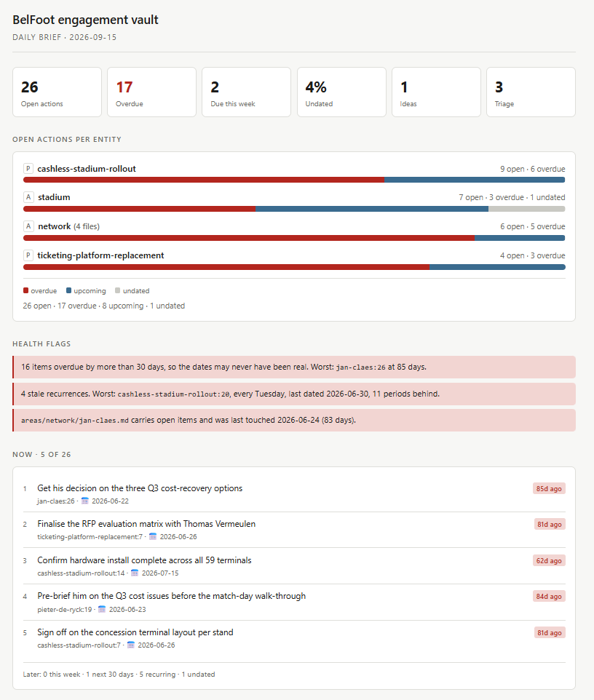Click the 'Later: 0 this week' summary line
The width and height of the screenshot is (594, 700).
[119, 674]
